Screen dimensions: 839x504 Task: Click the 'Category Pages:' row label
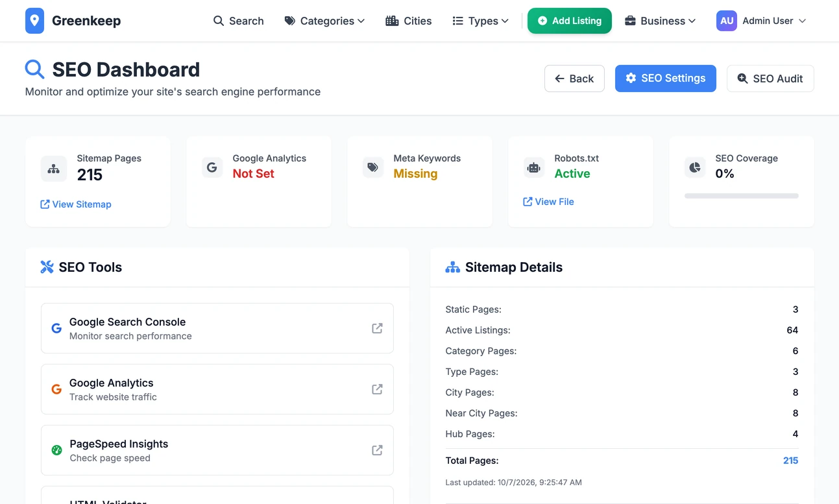481,351
